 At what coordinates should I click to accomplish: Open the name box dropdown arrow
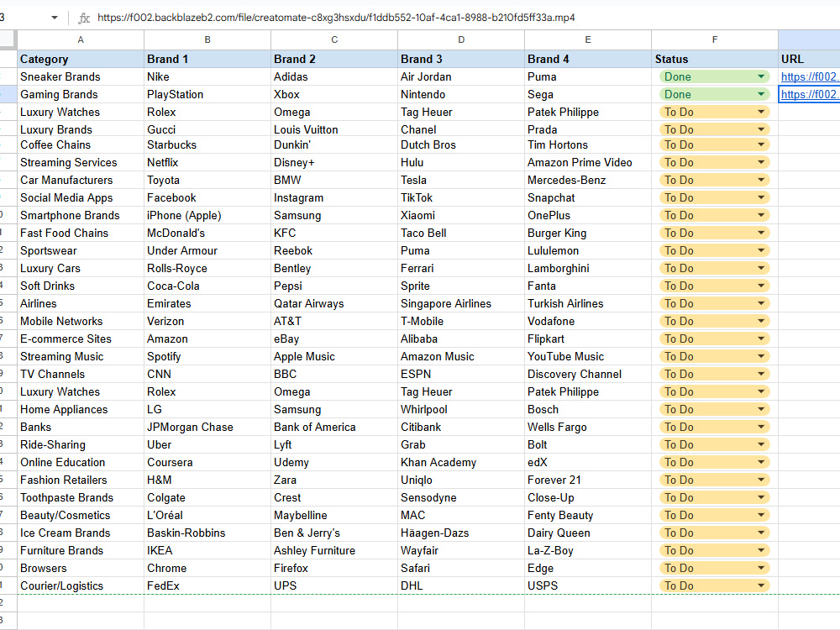54,18
